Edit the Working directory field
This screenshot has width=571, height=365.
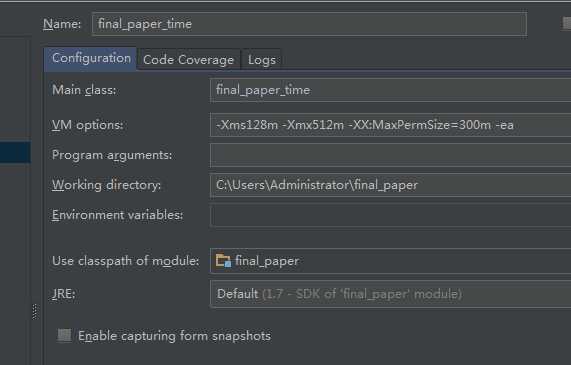pos(390,185)
